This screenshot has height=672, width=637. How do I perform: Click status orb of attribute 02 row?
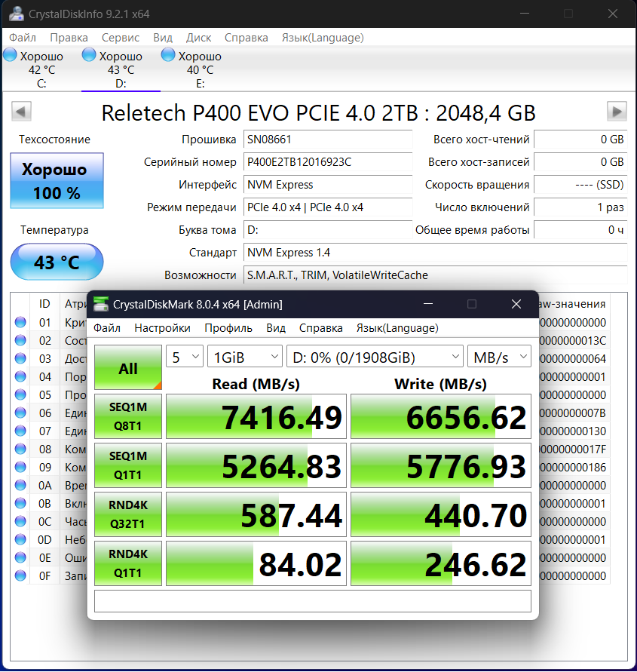(x=20, y=340)
